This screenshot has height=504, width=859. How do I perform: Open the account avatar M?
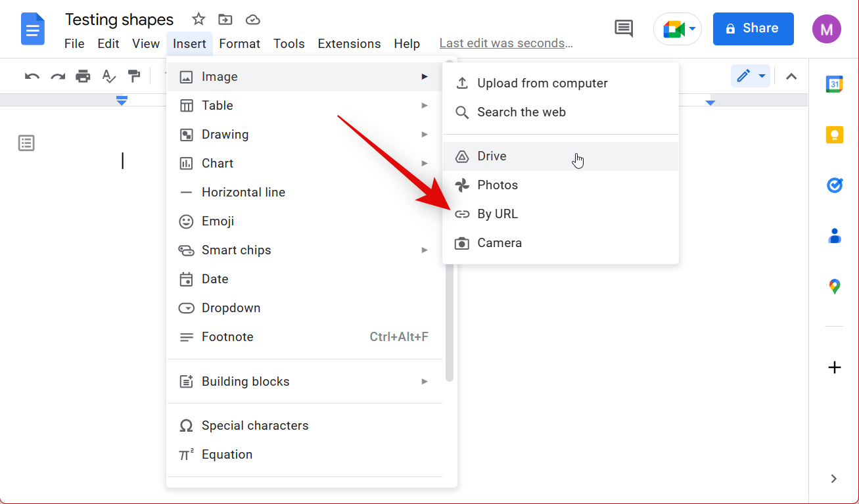[826, 28]
